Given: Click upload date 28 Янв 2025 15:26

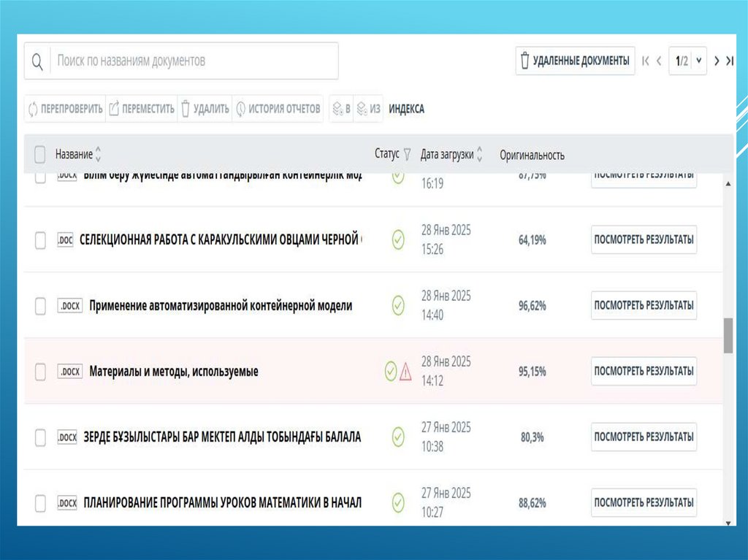Looking at the screenshot, I should pos(446,239).
